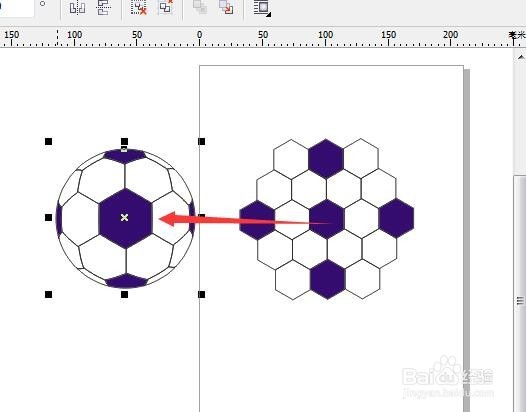The height and width of the screenshot is (412, 526).
Task: Select the soccer ball's top dark patch
Action: pos(124,156)
